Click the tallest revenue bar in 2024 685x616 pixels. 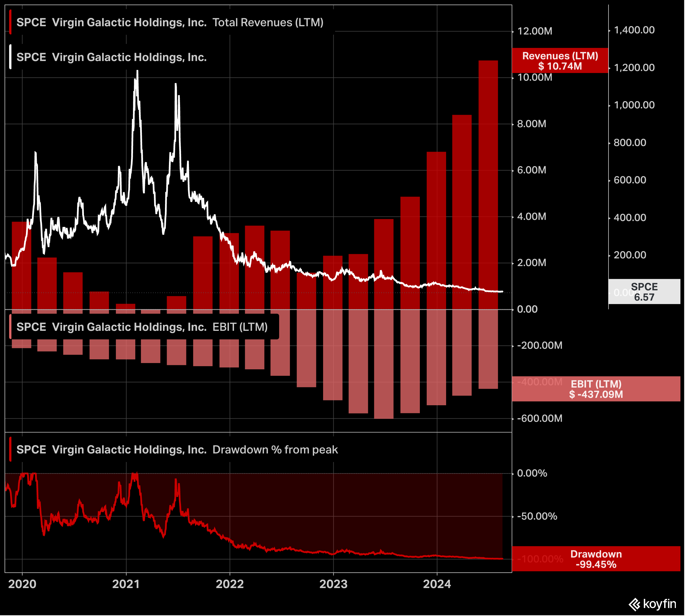pos(488,185)
